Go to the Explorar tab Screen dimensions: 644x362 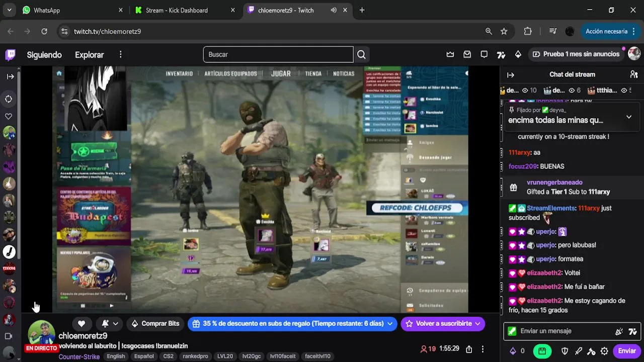[89, 55]
